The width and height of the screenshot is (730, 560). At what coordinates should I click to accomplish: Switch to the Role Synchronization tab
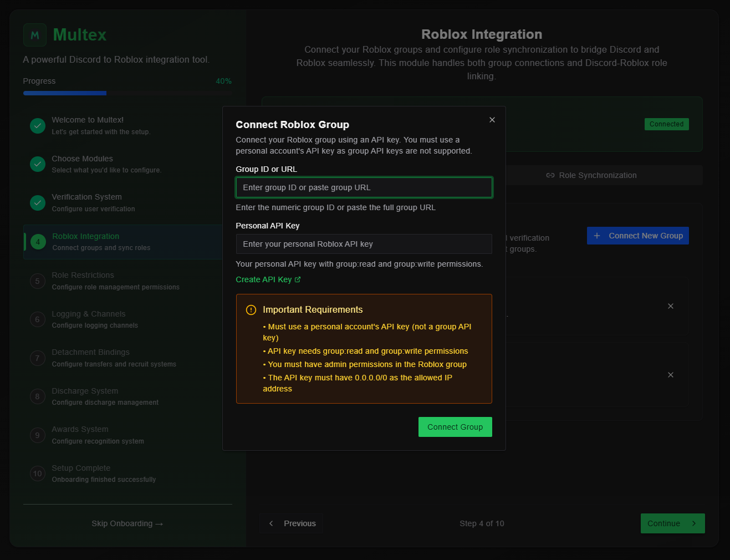click(591, 175)
